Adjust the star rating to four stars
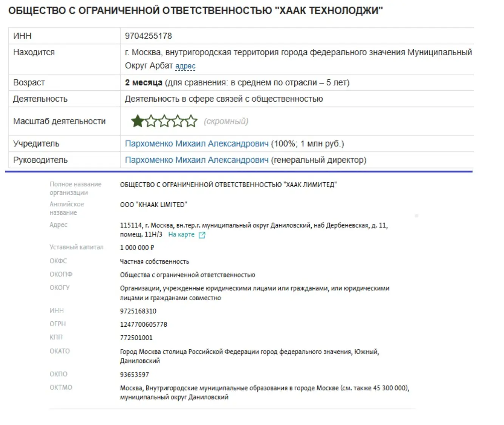Viewport: 504px width, 425px height. pos(178,121)
